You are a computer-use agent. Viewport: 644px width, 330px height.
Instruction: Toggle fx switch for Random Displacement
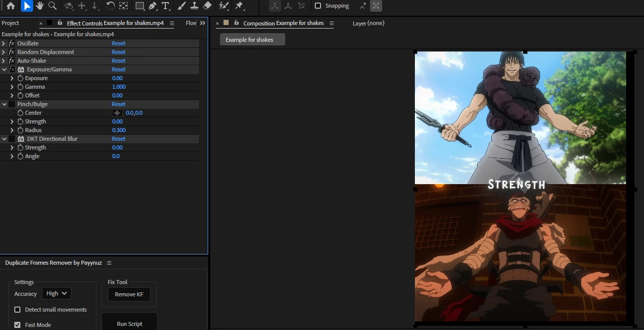(12, 52)
